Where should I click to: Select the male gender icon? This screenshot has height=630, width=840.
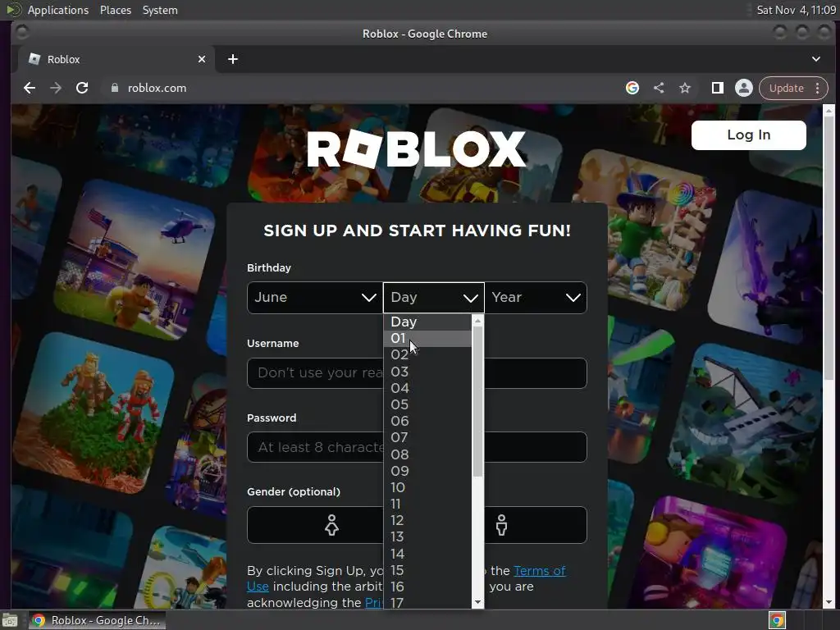[x=501, y=525]
